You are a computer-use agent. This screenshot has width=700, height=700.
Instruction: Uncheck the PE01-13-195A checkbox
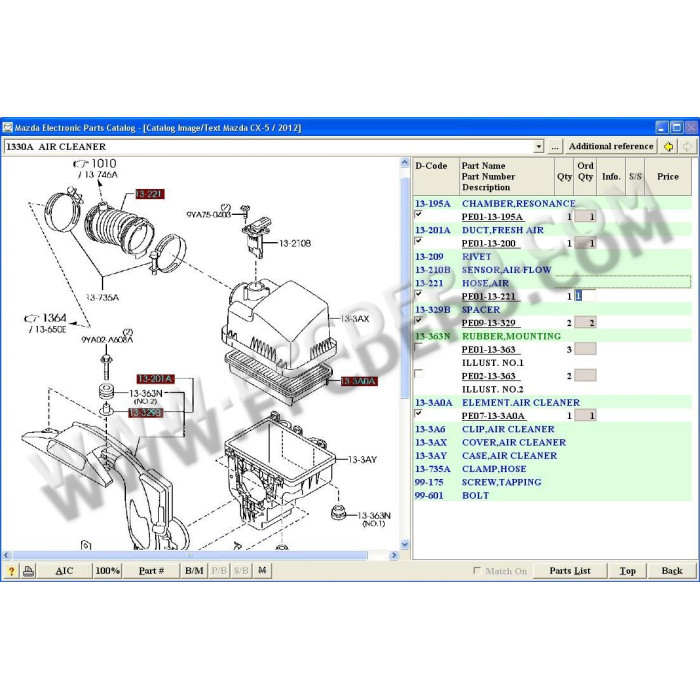pyautogui.click(x=418, y=214)
